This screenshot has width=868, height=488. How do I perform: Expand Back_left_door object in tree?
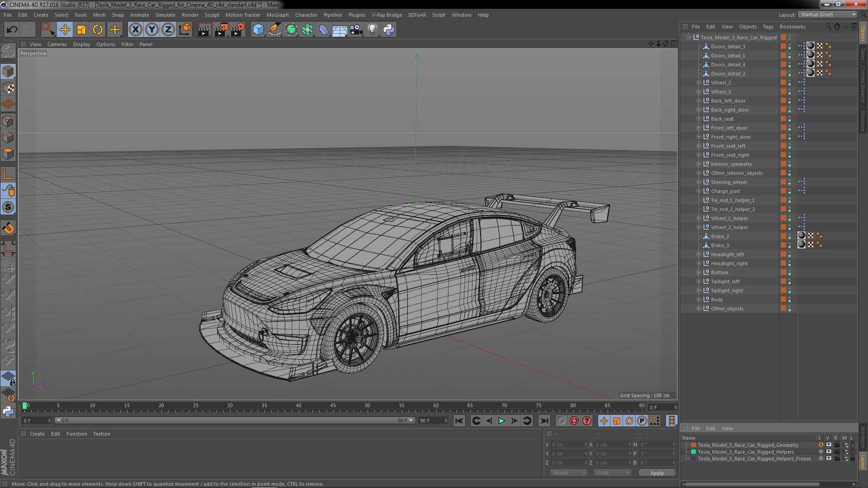698,101
